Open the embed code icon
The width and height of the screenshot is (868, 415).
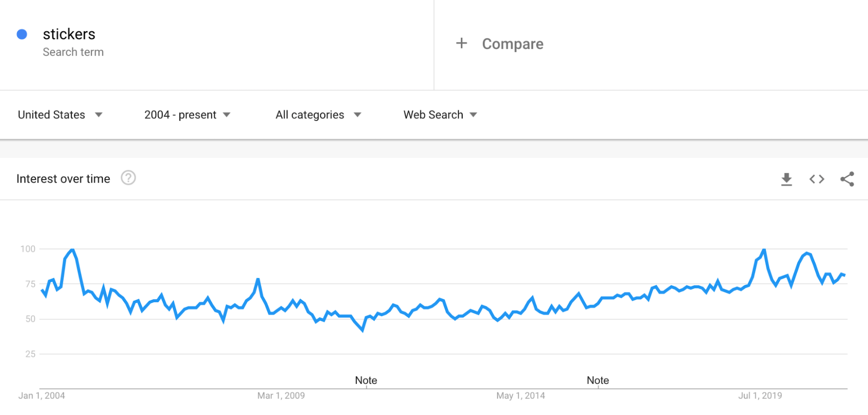tap(817, 179)
